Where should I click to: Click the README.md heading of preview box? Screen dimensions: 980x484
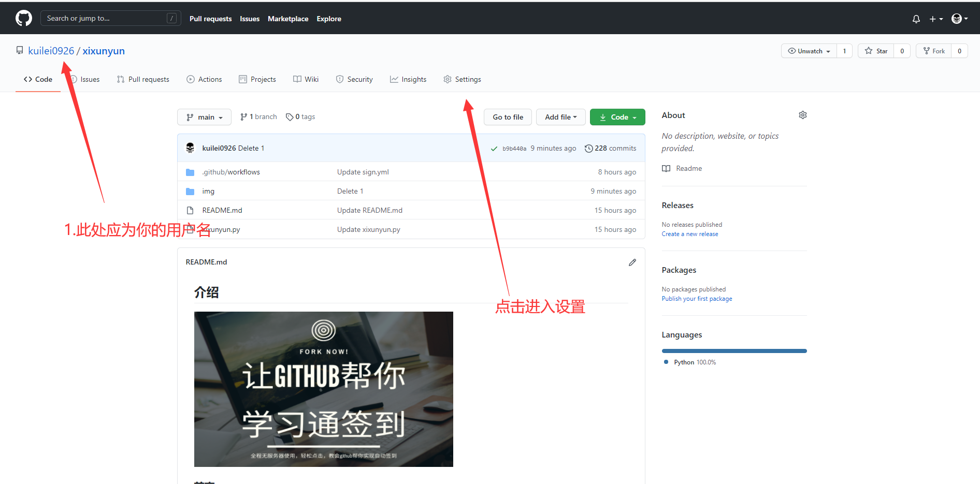pyautogui.click(x=206, y=262)
